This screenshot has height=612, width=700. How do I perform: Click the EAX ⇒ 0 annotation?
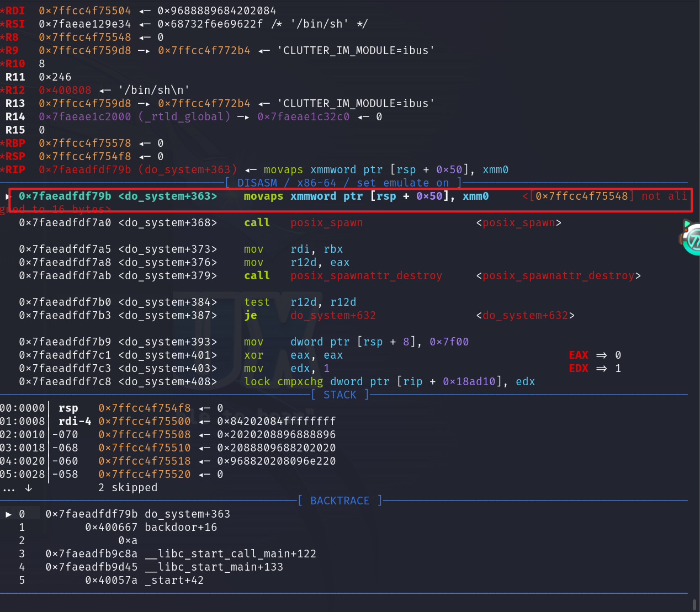tap(595, 355)
